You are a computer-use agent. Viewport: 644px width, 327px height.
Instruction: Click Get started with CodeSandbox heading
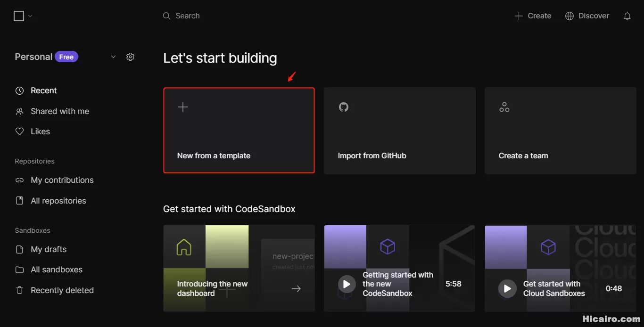point(229,209)
